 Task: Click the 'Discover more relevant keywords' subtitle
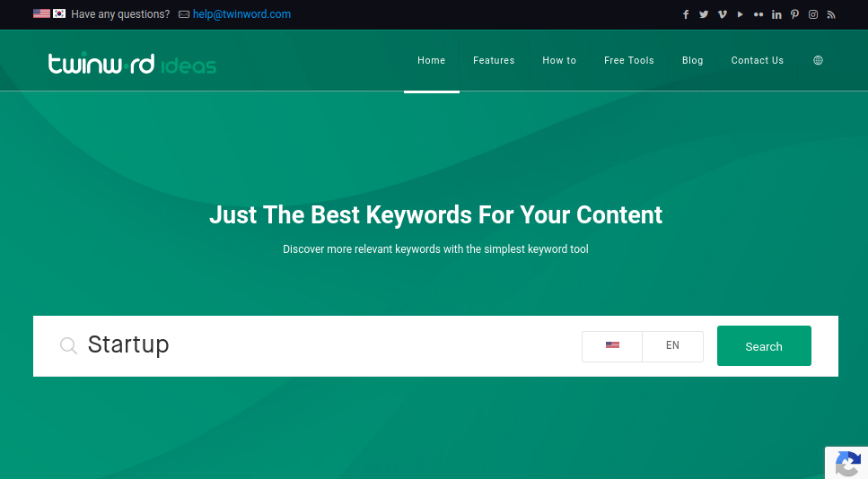[x=435, y=248]
